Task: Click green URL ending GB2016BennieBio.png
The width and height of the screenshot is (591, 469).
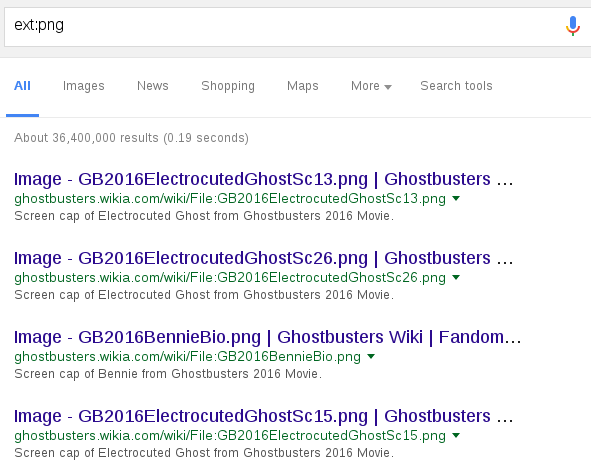Action: (x=187, y=357)
